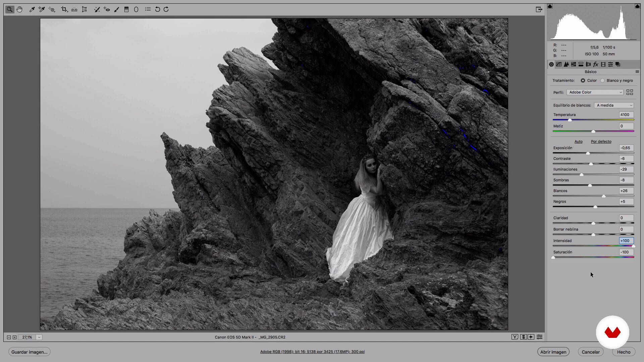
Task: Open the Detail panel tab
Action: click(566, 64)
